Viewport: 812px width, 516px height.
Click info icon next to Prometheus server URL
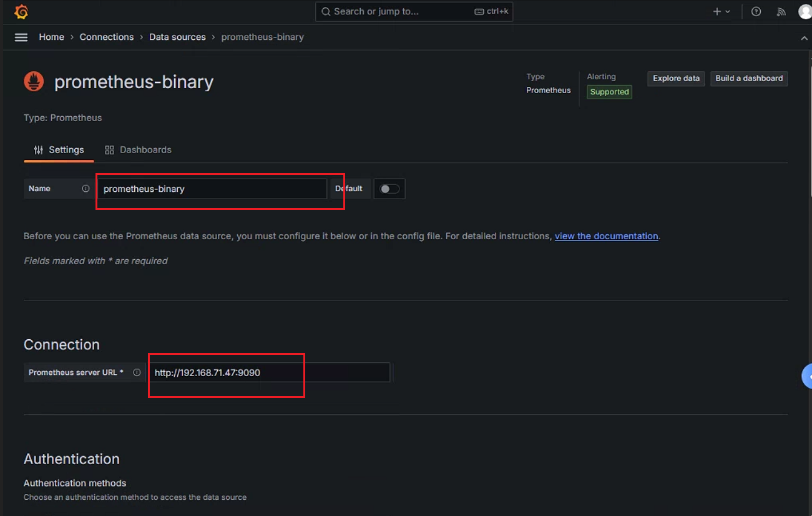[137, 372]
